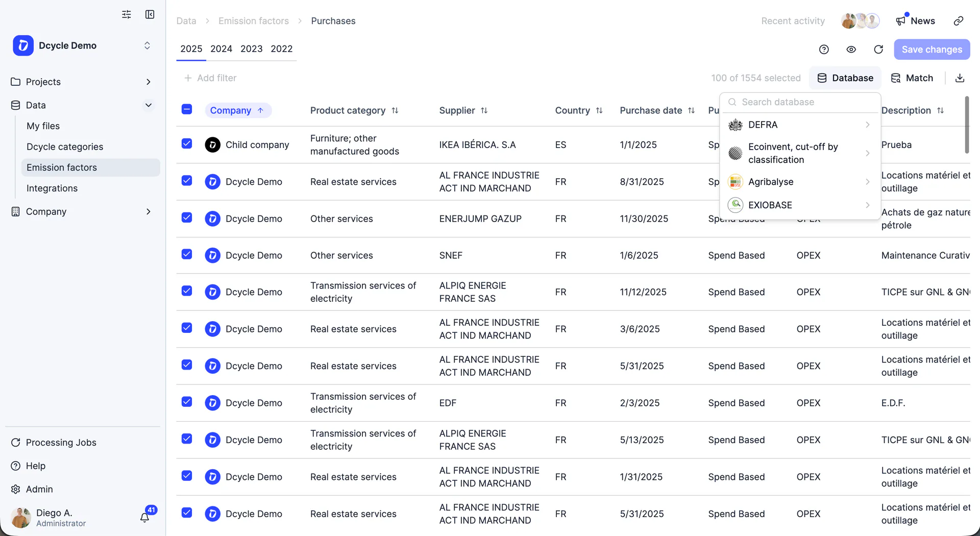The image size is (980, 536).
Task: Copy link with chain icon
Action: tap(959, 21)
